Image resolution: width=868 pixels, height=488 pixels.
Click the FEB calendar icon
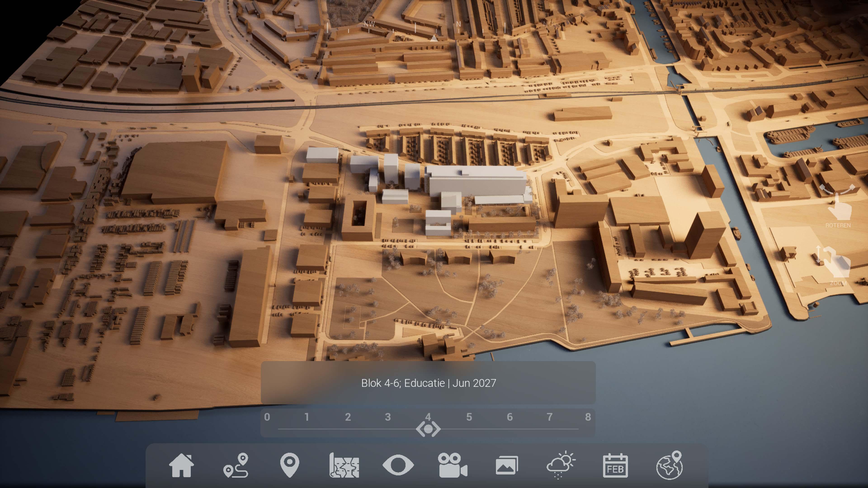615,465
